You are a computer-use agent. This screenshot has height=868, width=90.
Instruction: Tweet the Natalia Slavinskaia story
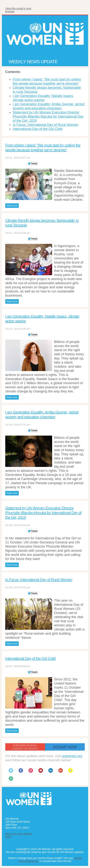point(33,163)
